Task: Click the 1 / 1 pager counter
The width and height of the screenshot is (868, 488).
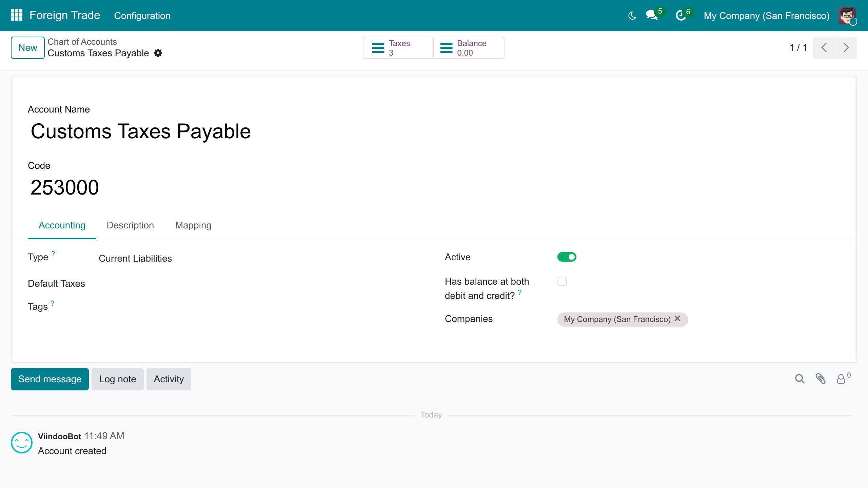Action: (798, 48)
